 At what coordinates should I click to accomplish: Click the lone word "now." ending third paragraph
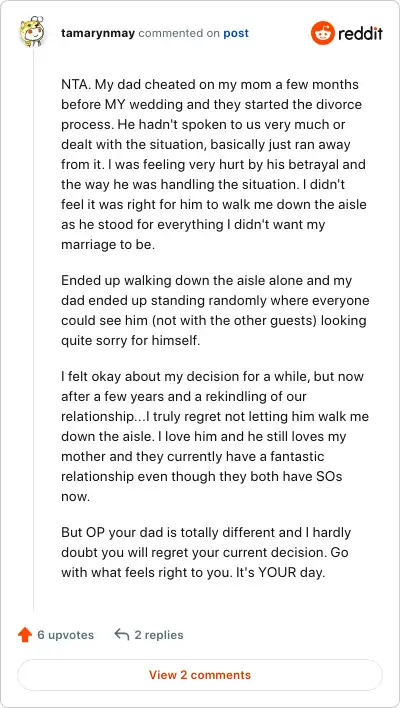[76, 497]
